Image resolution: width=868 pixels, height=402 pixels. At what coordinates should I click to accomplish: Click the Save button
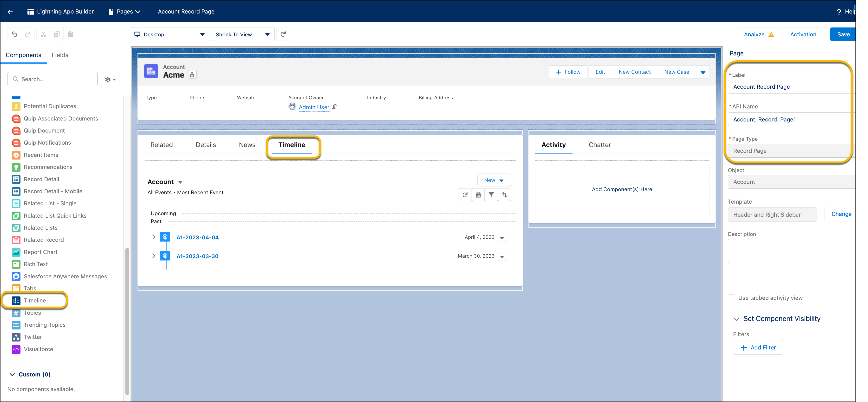843,34
